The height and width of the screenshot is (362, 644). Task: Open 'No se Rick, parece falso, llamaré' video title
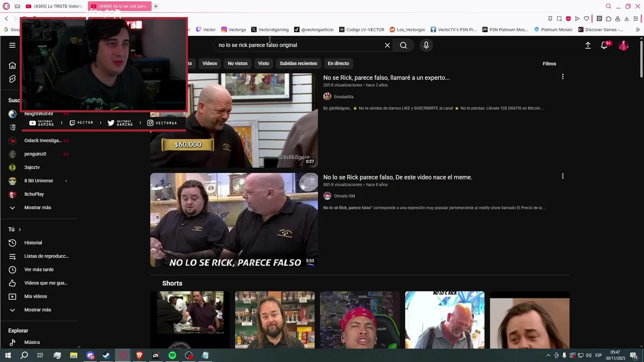386,78
